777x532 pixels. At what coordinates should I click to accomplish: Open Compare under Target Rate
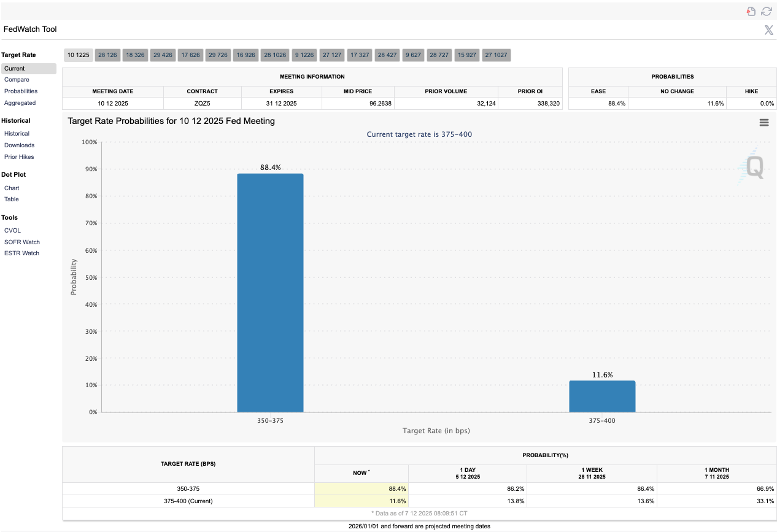(x=17, y=80)
